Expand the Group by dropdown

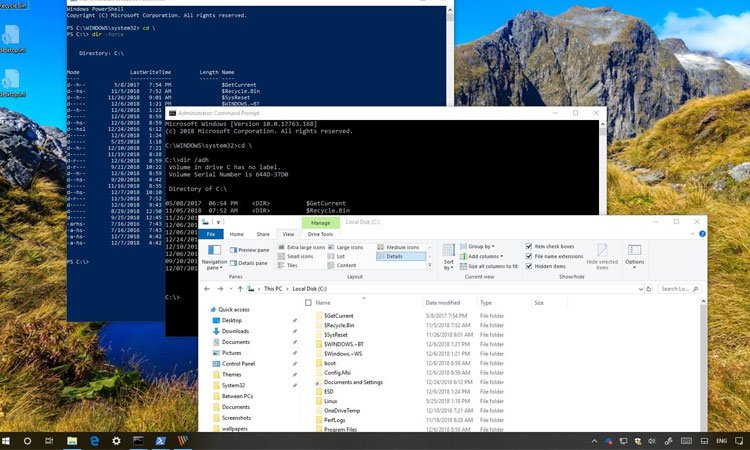(x=480, y=246)
